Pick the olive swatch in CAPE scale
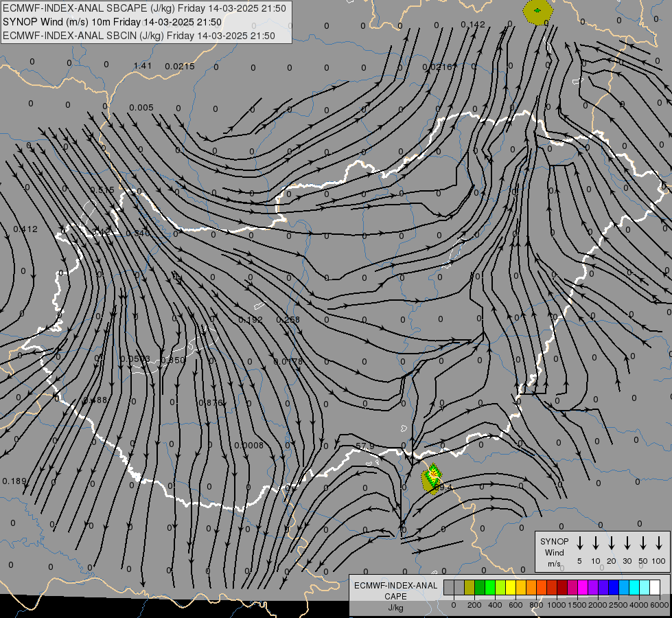 pyautogui.click(x=470, y=587)
